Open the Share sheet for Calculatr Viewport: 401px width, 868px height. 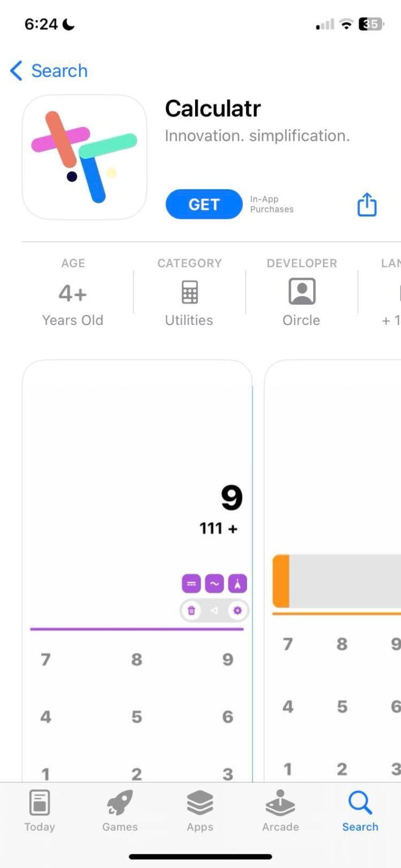[366, 205]
